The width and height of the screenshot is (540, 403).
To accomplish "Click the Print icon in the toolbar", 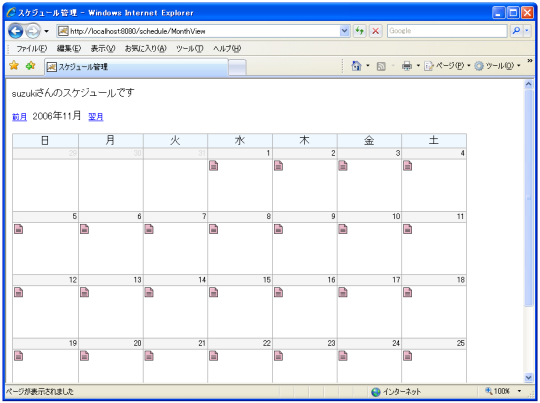I will (x=407, y=65).
